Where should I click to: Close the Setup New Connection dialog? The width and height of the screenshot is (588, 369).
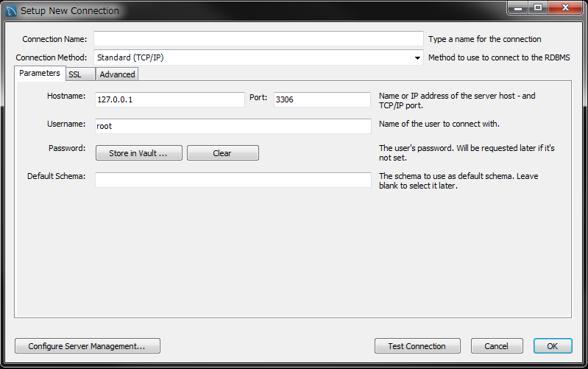click(x=565, y=8)
